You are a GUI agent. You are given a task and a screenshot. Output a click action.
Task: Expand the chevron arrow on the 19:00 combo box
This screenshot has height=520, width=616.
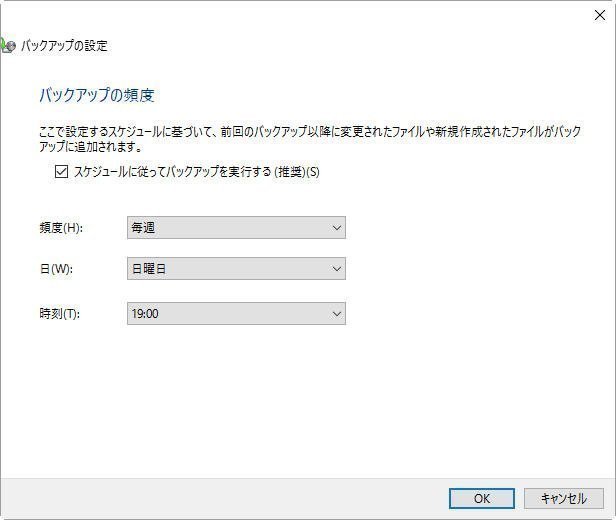click(x=336, y=314)
